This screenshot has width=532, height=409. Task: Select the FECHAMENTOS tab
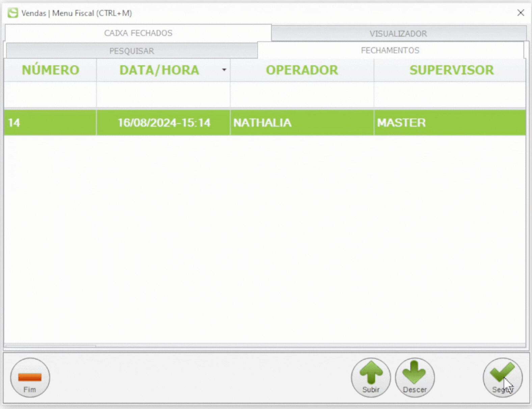(x=390, y=50)
